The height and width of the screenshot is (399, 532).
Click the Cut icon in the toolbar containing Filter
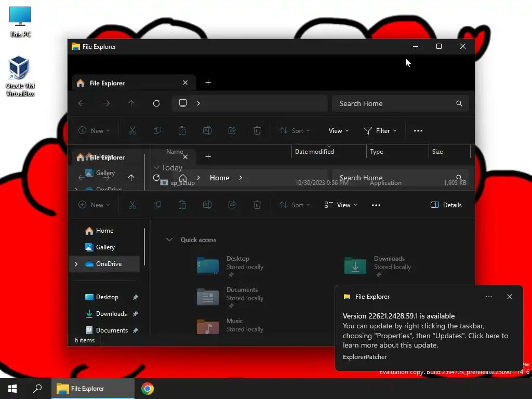pyautogui.click(x=132, y=130)
